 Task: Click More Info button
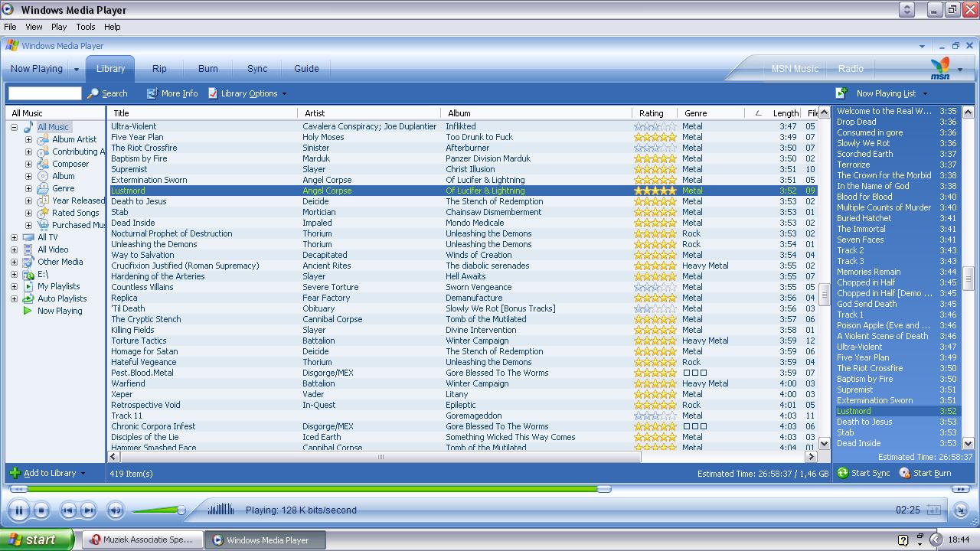[172, 93]
